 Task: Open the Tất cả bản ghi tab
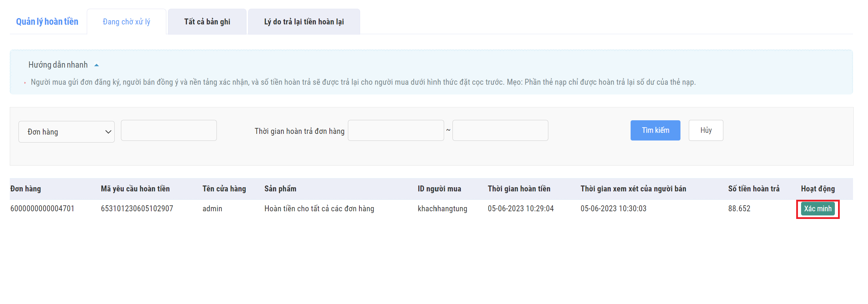tap(207, 22)
